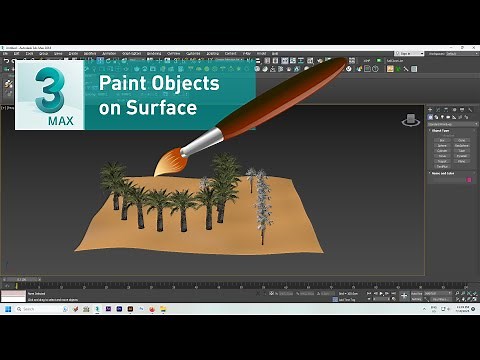Open the Edit menu
Screen dimensions: 480x360
pos(16,53)
